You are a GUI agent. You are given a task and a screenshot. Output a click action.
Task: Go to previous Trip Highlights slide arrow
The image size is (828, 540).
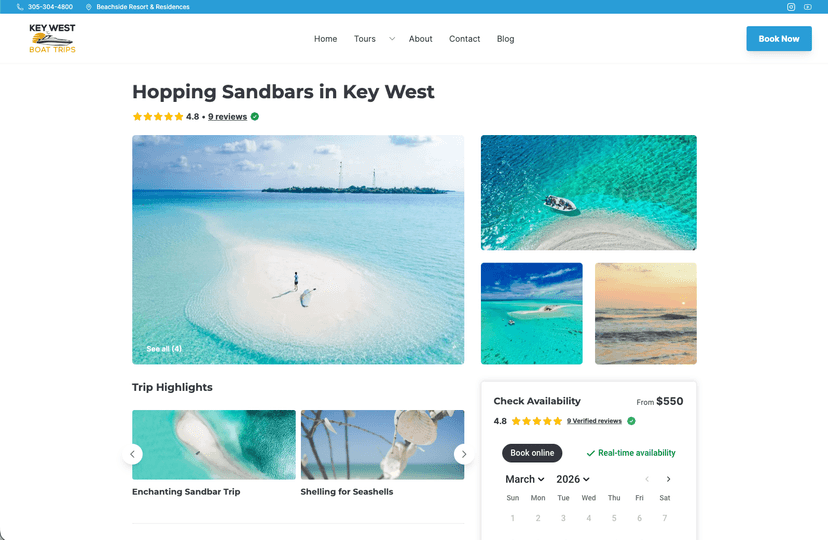click(x=133, y=454)
